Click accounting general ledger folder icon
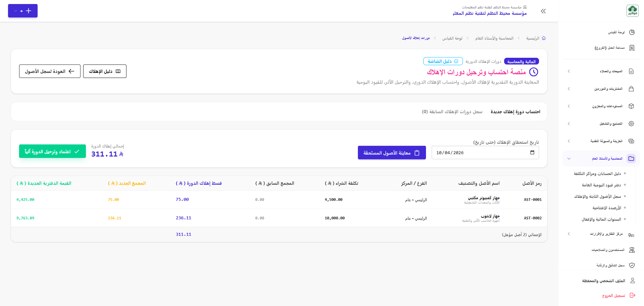This screenshot has width=644, height=306. pos(631,159)
